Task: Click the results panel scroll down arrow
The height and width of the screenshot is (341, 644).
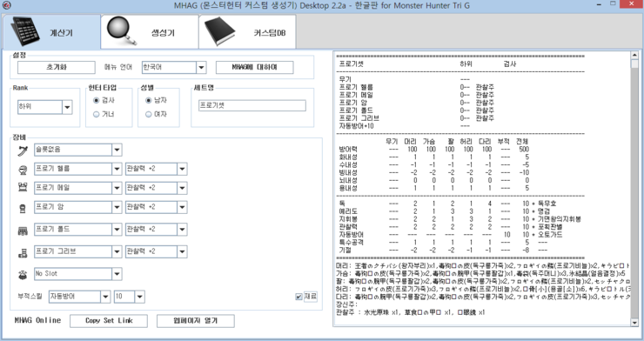Action: click(x=634, y=323)
